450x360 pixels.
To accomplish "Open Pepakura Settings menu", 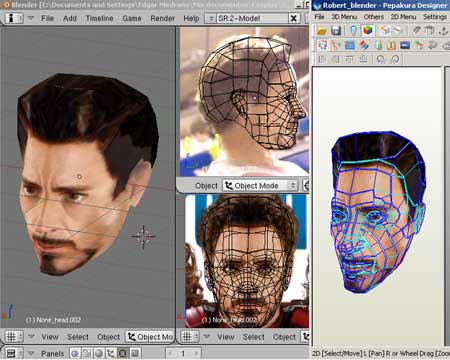I will pyautogui.click(x=435, y=17).
